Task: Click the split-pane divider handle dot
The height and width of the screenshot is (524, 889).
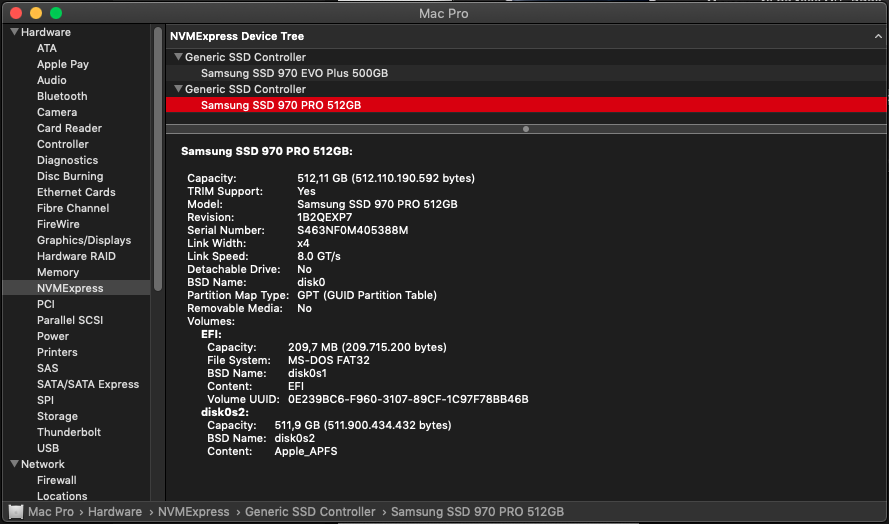Action: [526, 129]
